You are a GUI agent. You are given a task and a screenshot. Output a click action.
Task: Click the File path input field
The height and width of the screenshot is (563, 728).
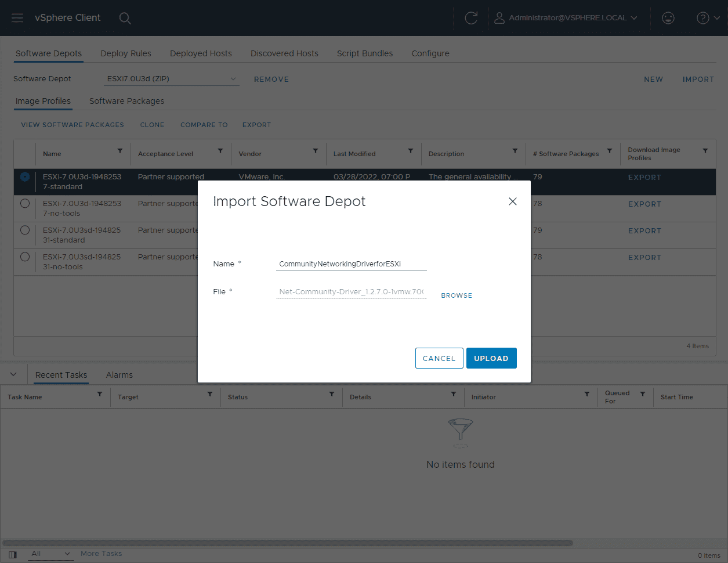point(352,291)
